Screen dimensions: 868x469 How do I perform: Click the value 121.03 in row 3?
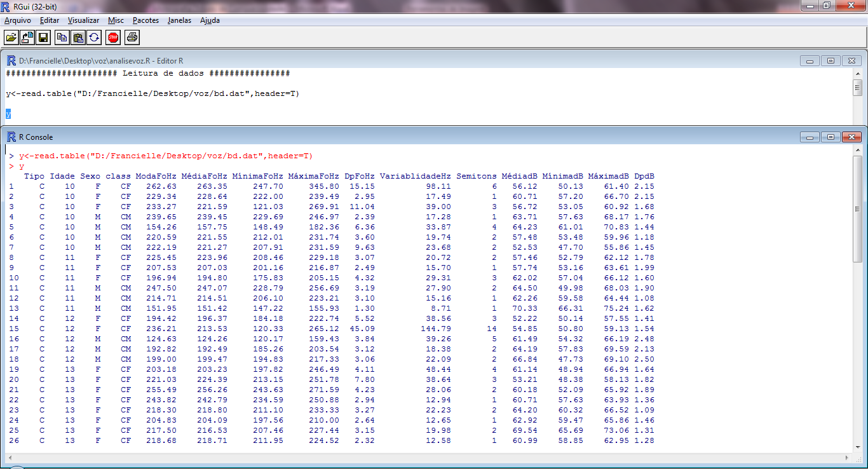(268, 207)
